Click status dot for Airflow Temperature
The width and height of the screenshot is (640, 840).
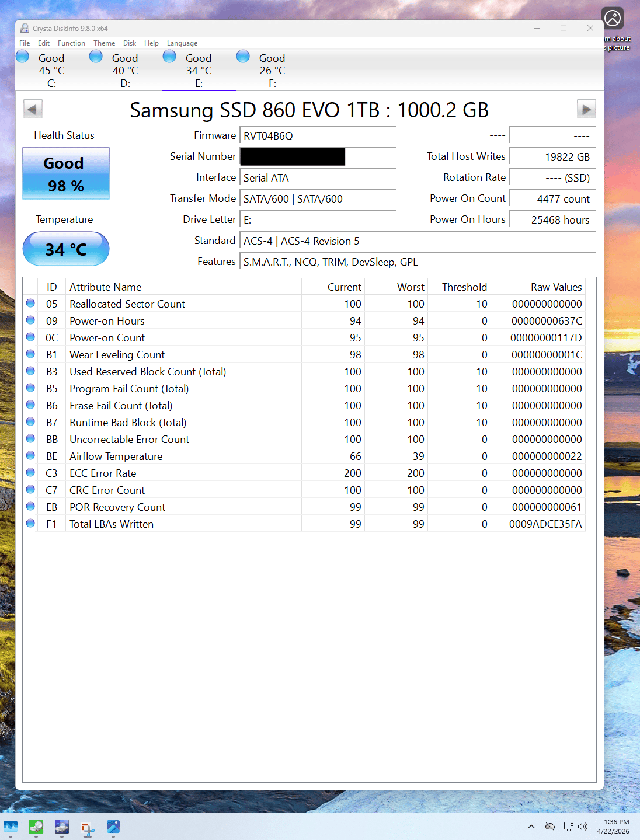[x=30, y=455]
